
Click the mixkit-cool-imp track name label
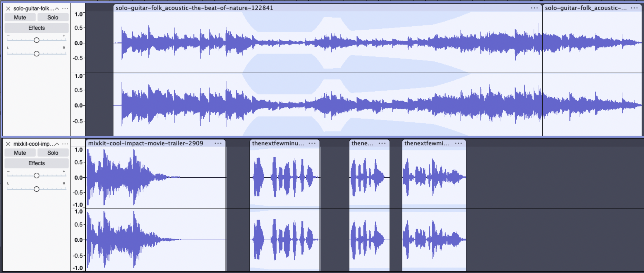click(x=33, y=144)
